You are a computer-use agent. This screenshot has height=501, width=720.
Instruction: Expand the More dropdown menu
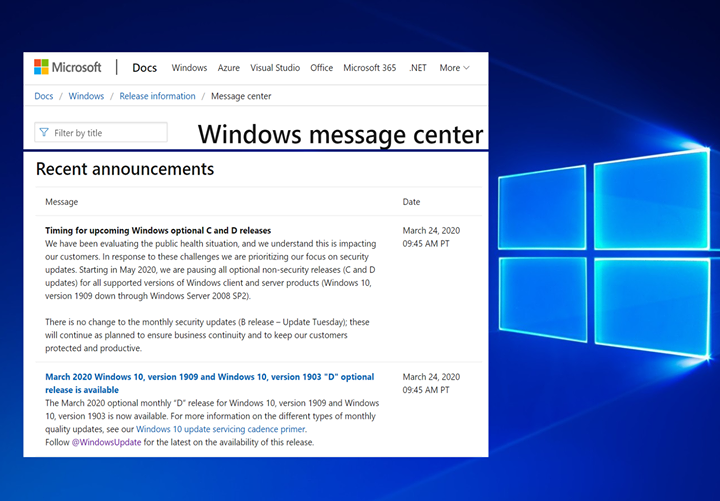(454, 68)
